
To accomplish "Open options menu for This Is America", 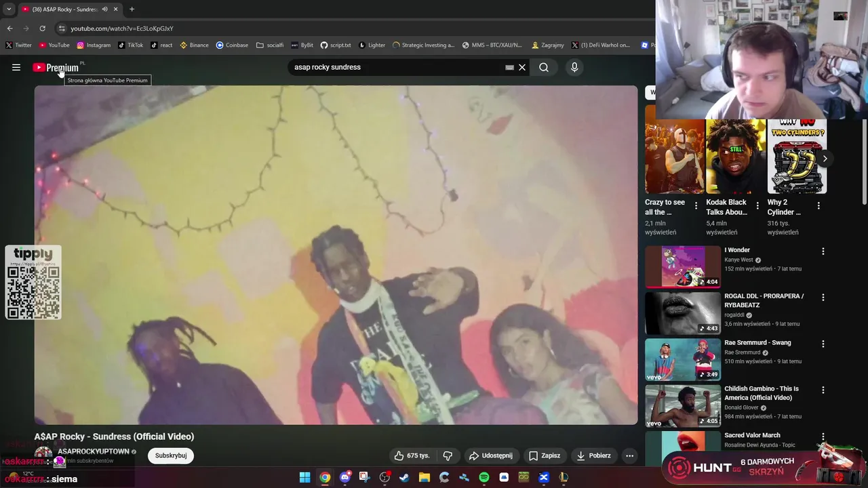I will (x=823, y=390).
